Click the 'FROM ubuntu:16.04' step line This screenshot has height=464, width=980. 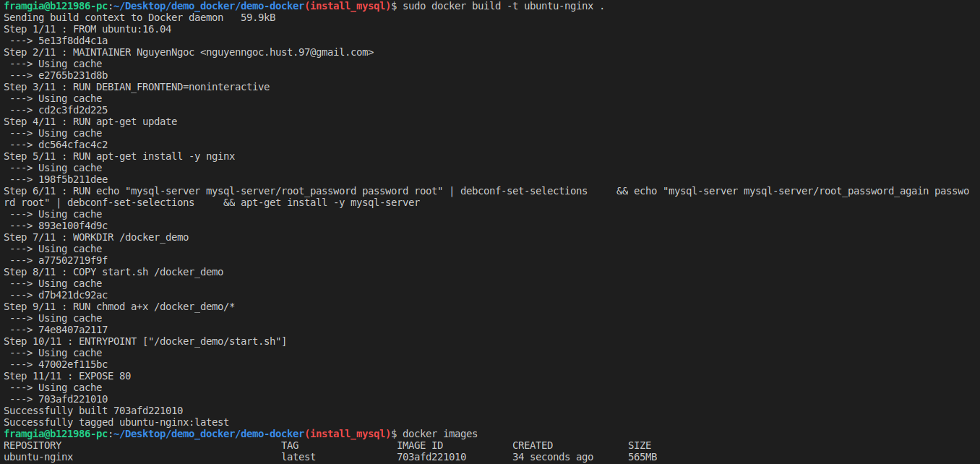(87, 29)
